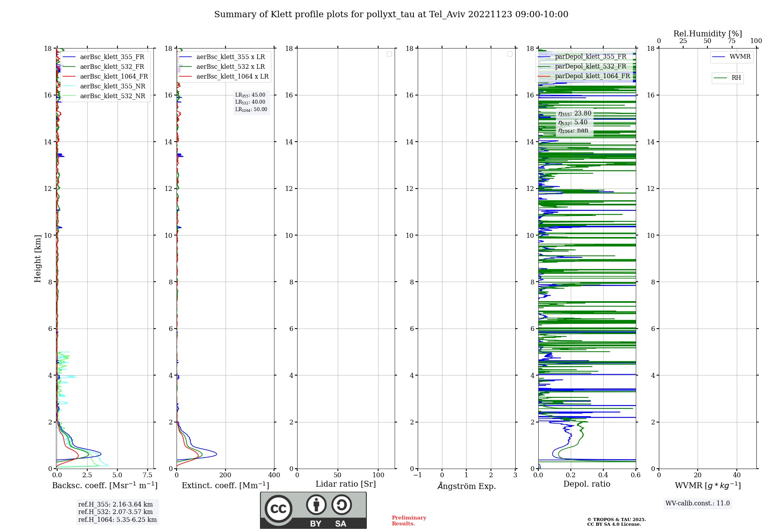Click the 'CC BY SA 4.0 License.' text
The image size is (783, 532).
coord(614,525)
